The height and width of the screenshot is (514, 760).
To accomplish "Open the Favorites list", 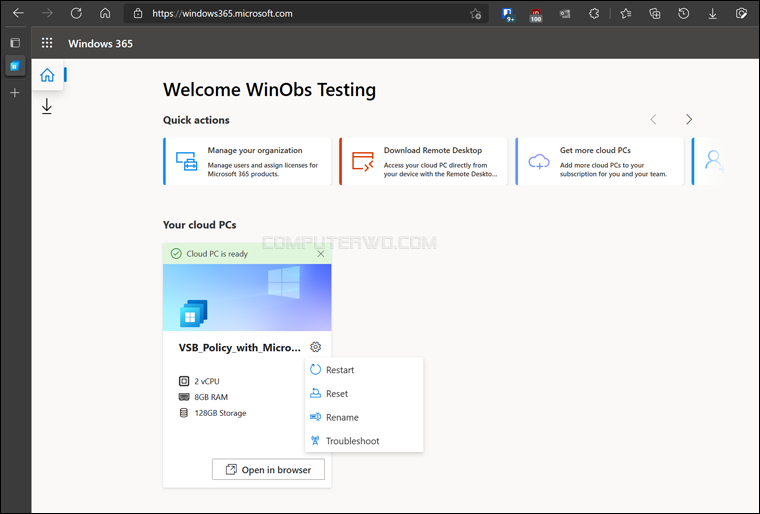I will (626, 14).
